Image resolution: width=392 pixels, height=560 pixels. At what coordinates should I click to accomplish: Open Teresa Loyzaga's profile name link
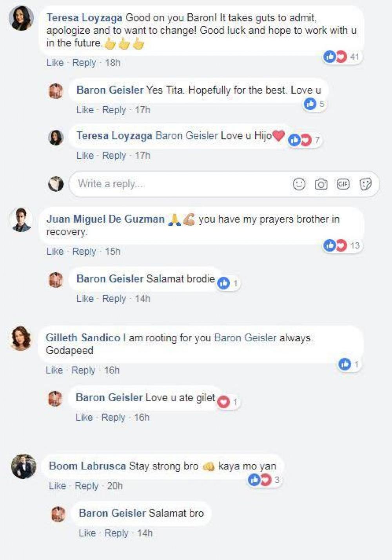pos(84,18)
